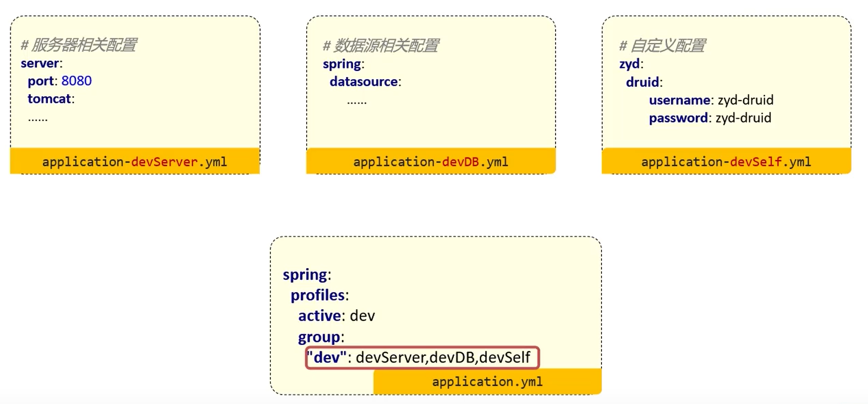Click the druid key under zyd
This screenshot has width=868, height=404.
[642, 82]
